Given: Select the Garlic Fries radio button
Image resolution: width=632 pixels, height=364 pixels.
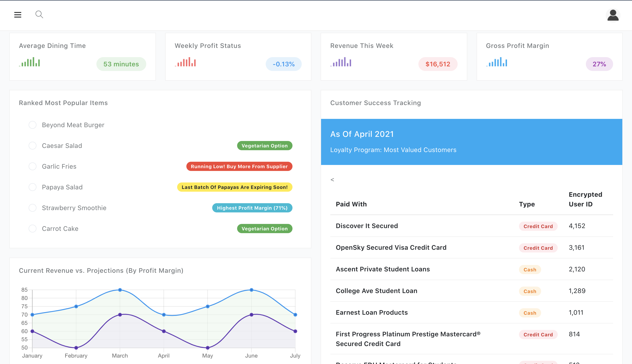Looking at the screenshot, I should point(33,166).
